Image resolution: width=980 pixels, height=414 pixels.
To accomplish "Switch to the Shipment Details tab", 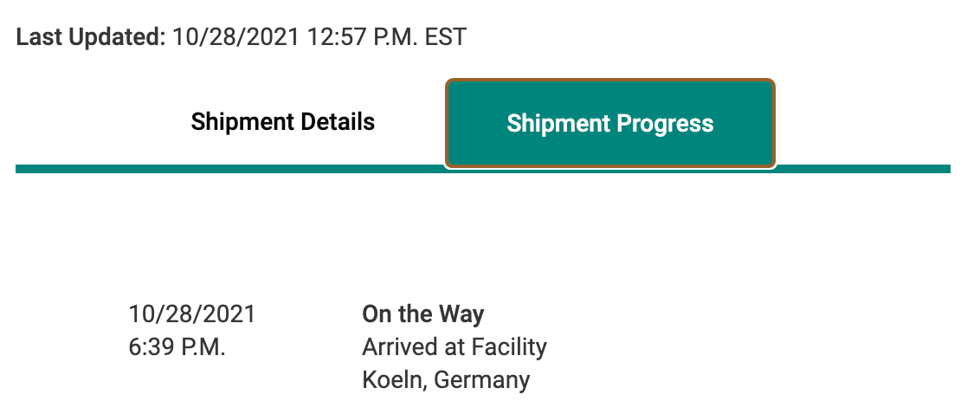I will (282, 121).
